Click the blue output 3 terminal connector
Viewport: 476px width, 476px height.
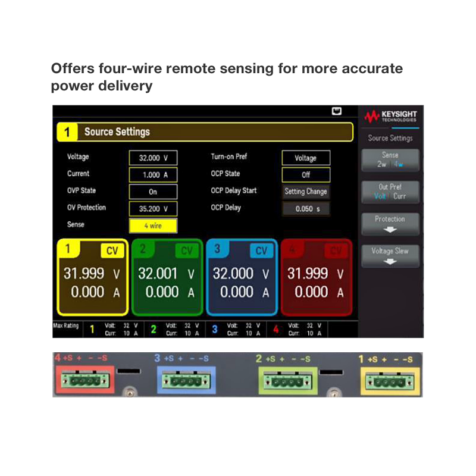click(x=186, y=380)
